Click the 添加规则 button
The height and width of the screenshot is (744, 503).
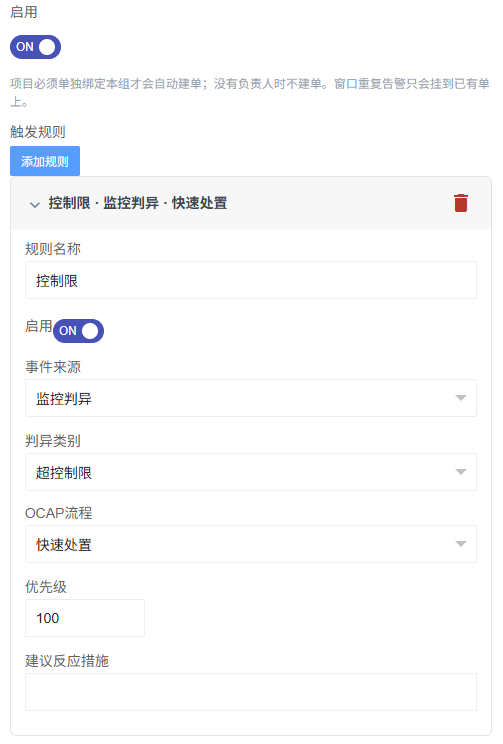[45, 161]
